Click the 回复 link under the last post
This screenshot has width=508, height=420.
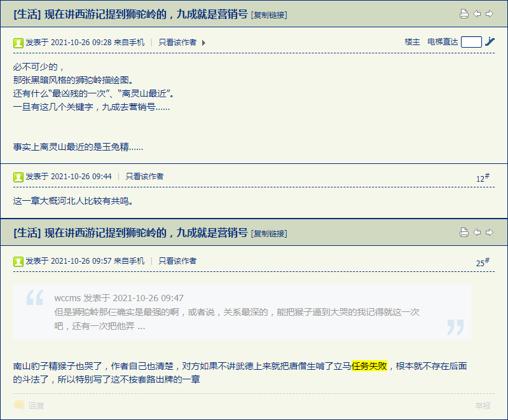(x=36, y=405)
